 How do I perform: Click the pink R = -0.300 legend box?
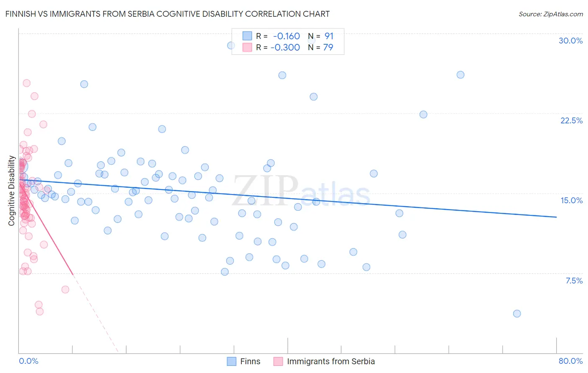point(248,47)
